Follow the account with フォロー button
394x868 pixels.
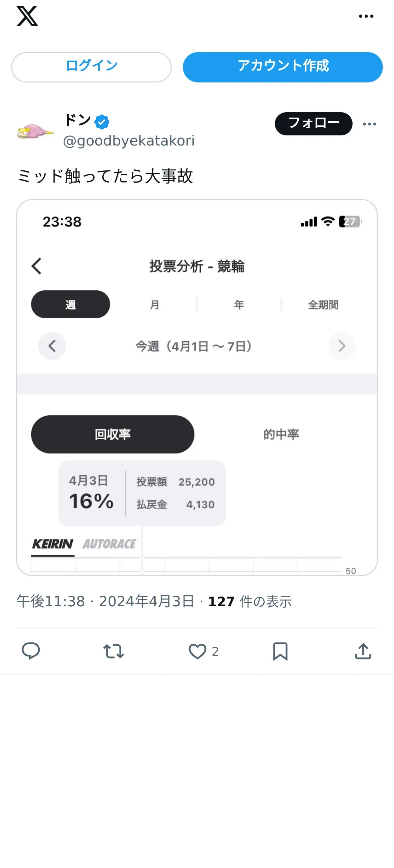313,124
